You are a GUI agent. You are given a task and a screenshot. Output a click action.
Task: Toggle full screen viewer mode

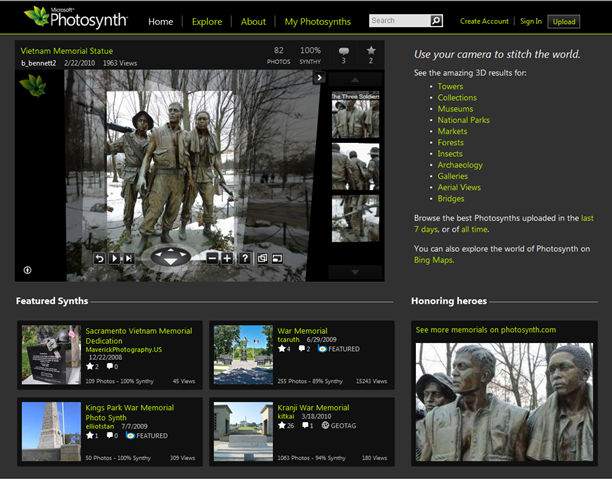[x=276, y=258]
